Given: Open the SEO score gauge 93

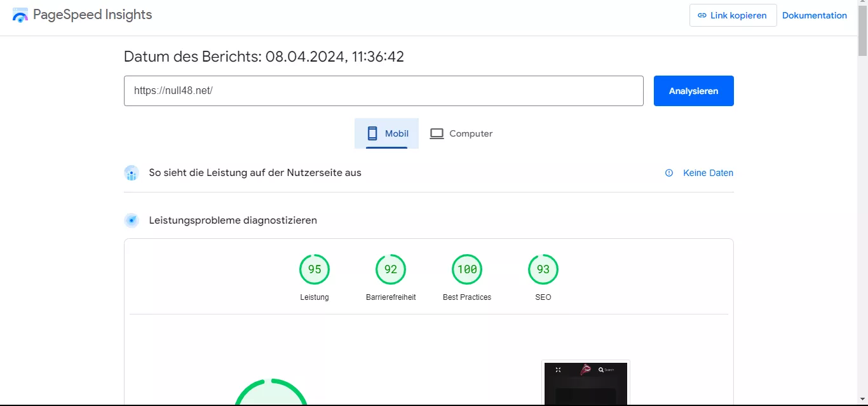Looking at the screenshot, I should (543, 269).
